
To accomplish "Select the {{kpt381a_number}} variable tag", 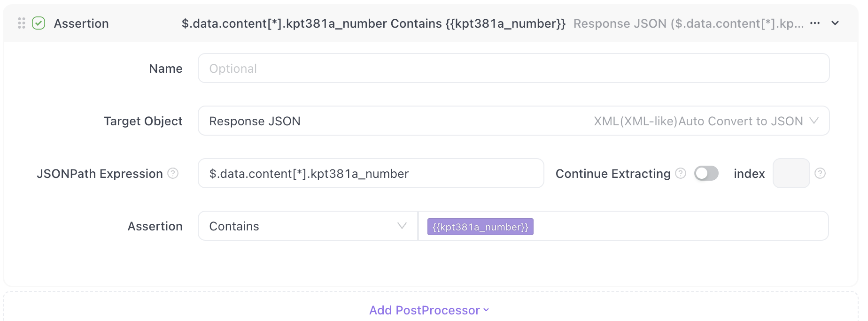I will 480,227.
